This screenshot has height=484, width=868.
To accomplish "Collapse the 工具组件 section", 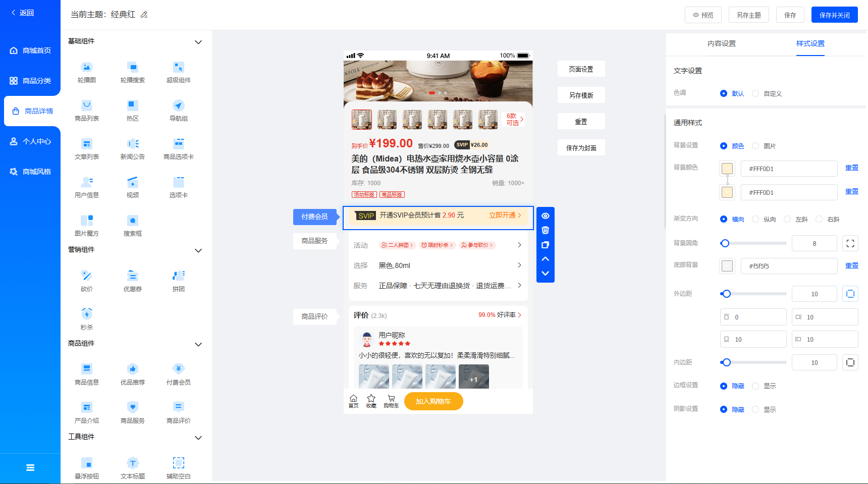I will (198, 438).
